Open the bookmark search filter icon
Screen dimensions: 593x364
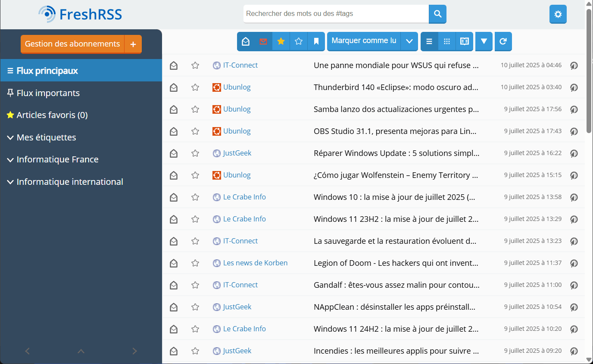[x=316, y=41]
